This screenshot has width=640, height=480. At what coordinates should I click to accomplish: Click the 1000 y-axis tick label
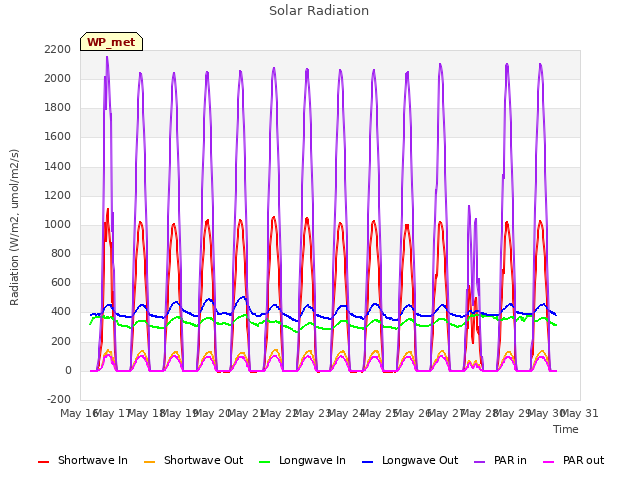pos(58,224)
